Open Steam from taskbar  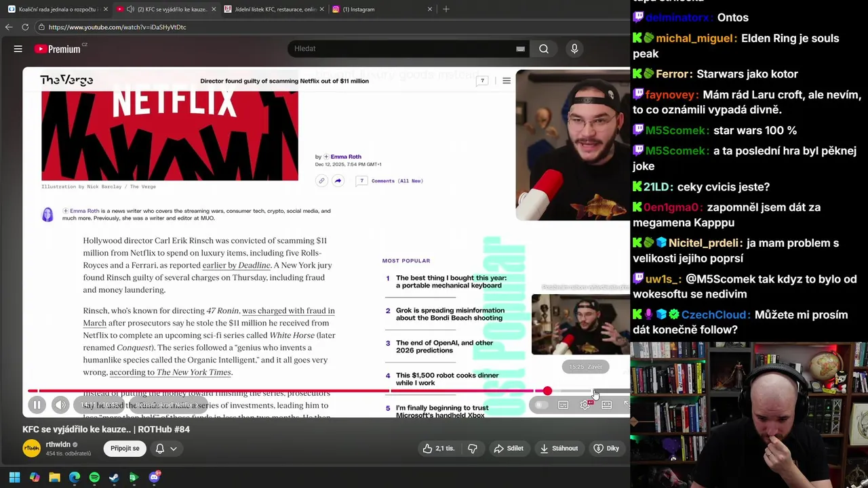[114, 477]
